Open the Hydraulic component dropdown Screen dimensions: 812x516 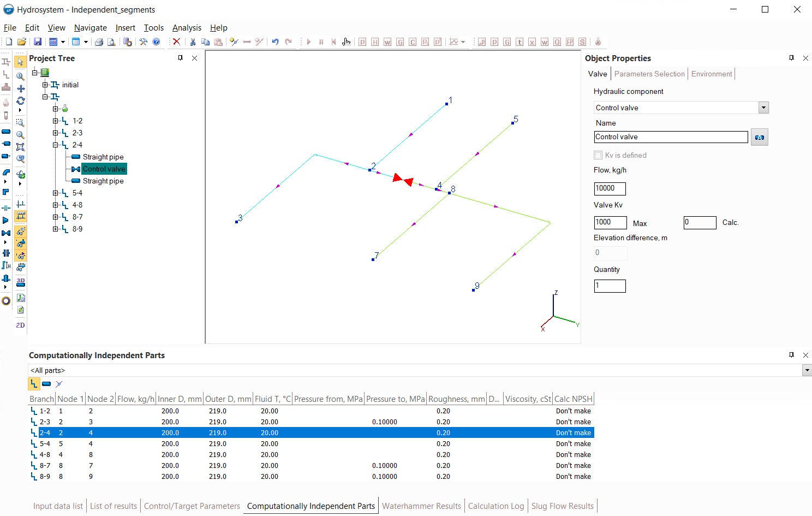[x=763, y=108]
